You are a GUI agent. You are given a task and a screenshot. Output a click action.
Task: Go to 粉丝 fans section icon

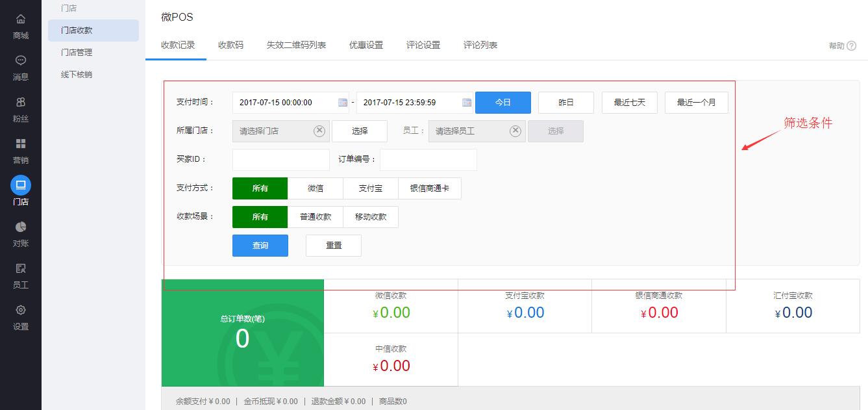[x=21, y=103]
